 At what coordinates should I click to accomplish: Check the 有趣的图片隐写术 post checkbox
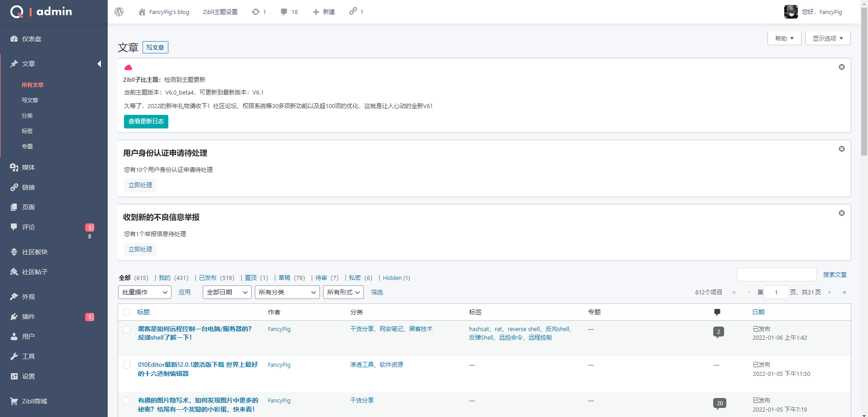[127, 401]
